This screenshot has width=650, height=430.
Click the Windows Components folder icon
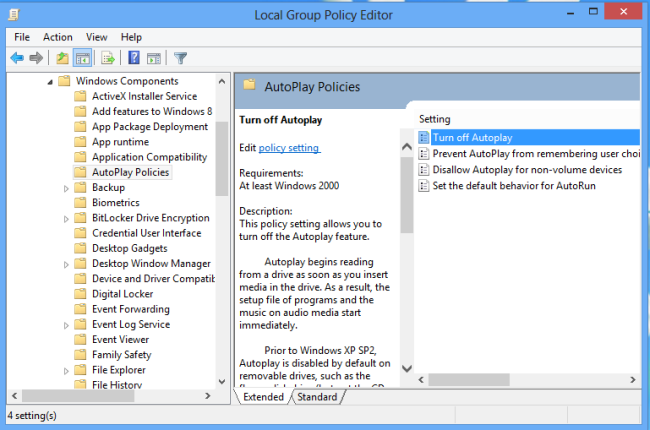point(64,81)
